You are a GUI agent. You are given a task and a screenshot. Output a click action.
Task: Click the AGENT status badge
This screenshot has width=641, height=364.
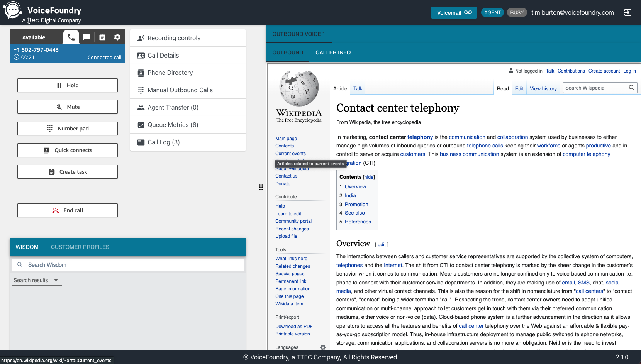coord(492,12)
